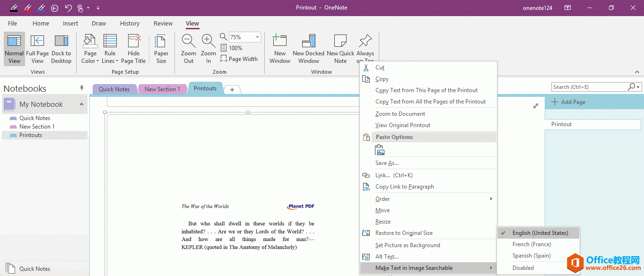644x276 pixels.
Task: Switch to the Home ribbon tab
Action: (x=41, y=23)
